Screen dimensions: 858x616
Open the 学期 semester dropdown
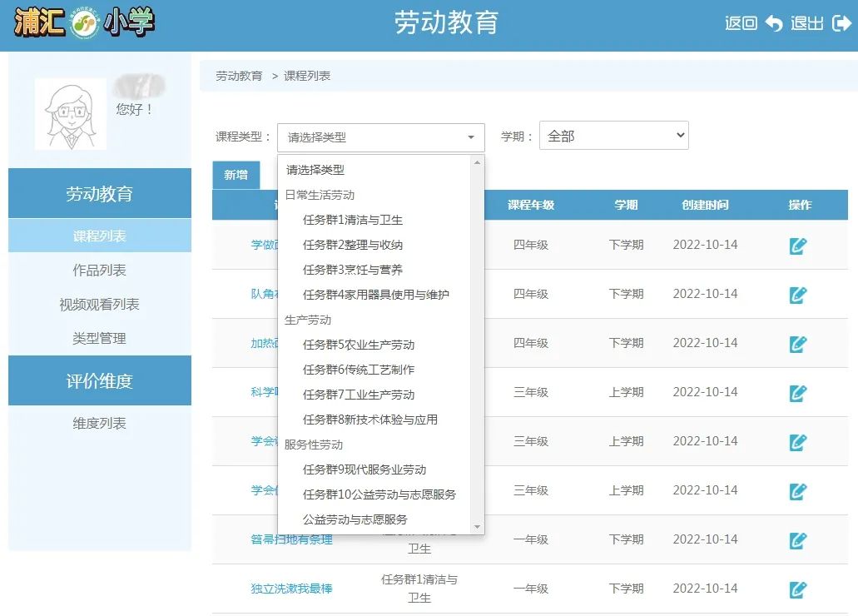(x=613, y=136)
